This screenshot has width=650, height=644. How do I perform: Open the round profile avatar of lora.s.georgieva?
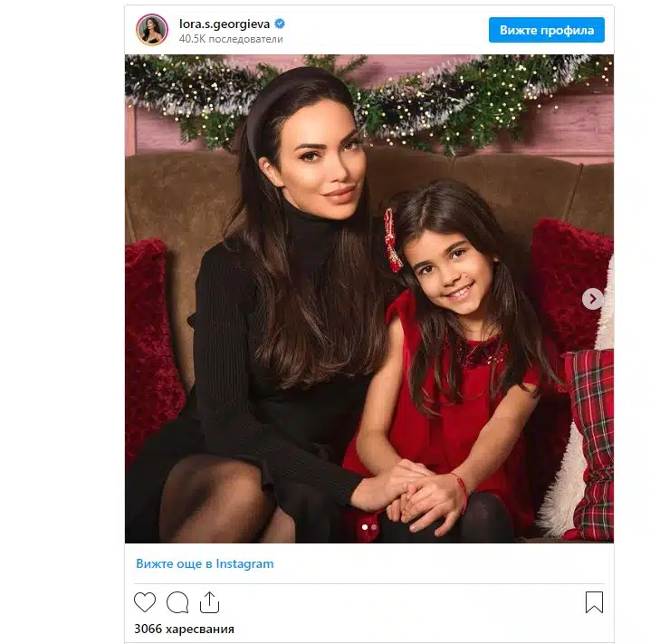click(152, 30)
